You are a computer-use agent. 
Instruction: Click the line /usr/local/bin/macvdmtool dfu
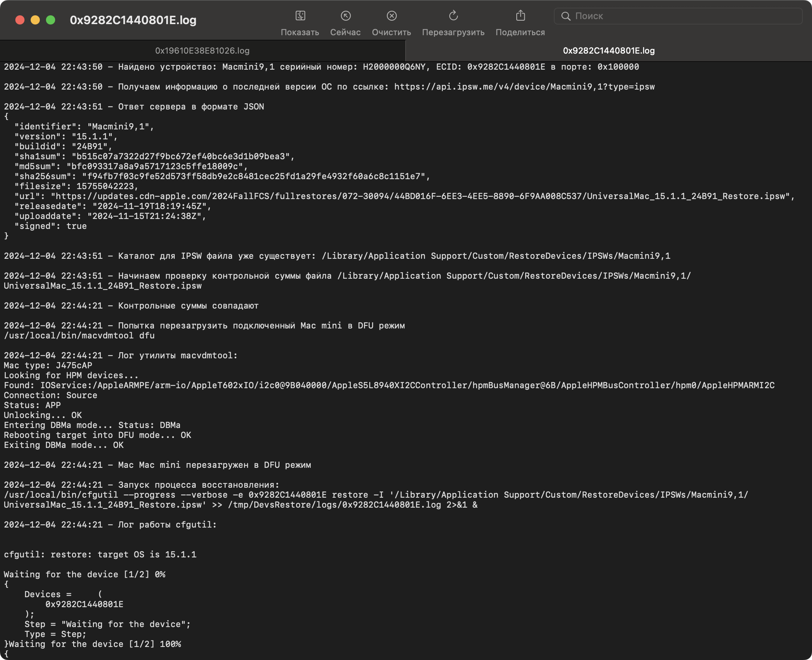tap(79, 336)
